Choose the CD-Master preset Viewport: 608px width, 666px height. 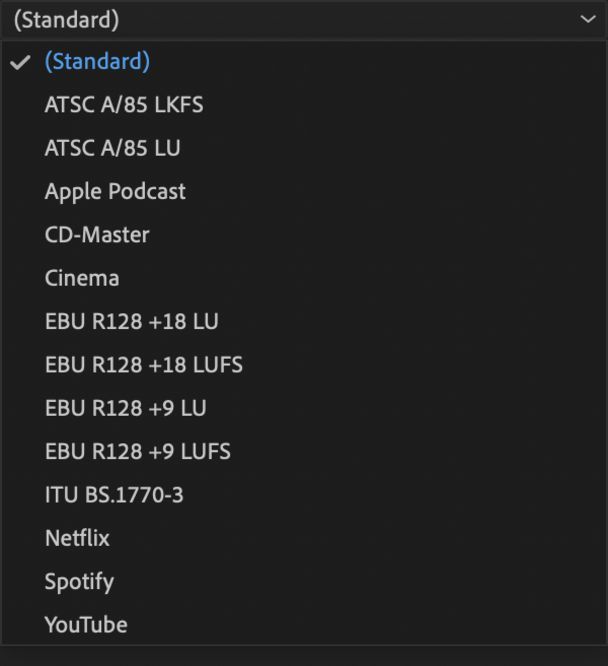(97, 235)
